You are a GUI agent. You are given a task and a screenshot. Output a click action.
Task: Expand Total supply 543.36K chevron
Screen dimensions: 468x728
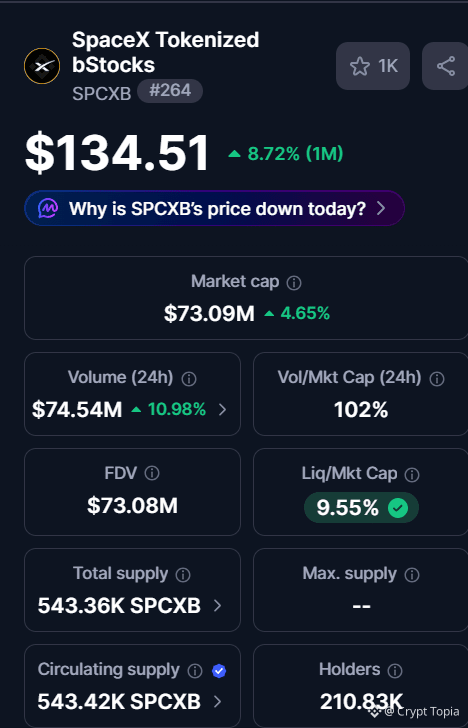pyautogui.click(x=217, y=605)
